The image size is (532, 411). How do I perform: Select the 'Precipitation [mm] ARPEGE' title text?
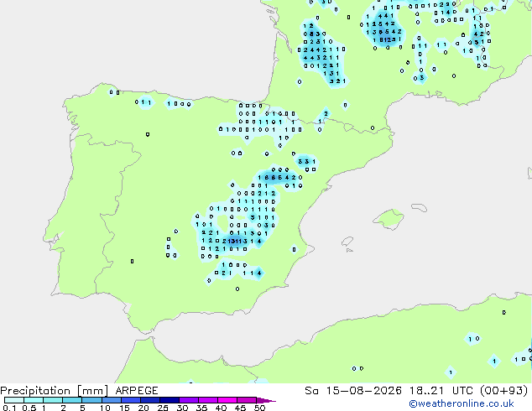(79, 391)
